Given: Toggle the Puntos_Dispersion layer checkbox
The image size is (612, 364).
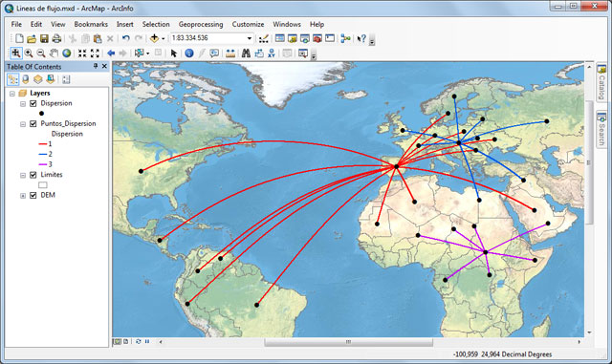Looking at the screenshot, I should (33, 123).
